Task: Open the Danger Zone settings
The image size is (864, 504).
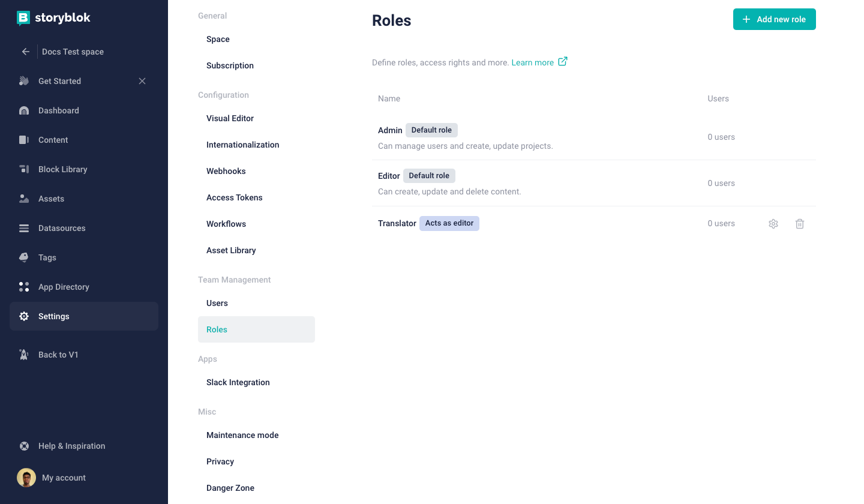Action: click(x=230, y=488)
